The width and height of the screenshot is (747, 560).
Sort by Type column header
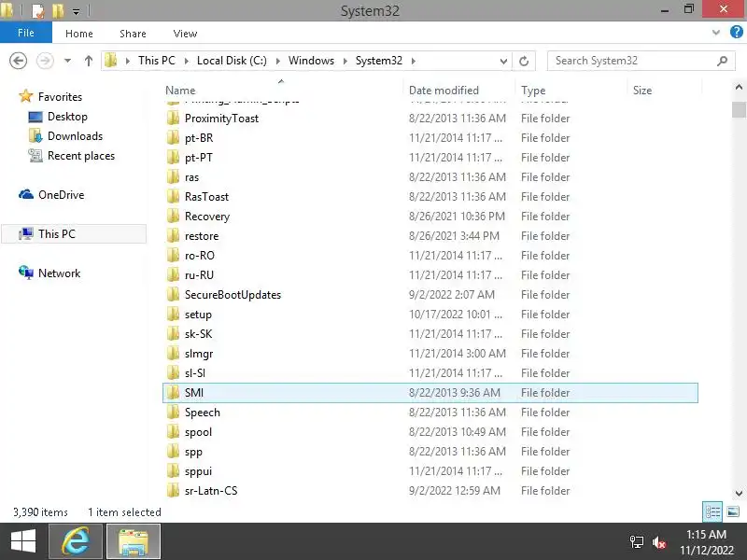[x=571, y=90]
